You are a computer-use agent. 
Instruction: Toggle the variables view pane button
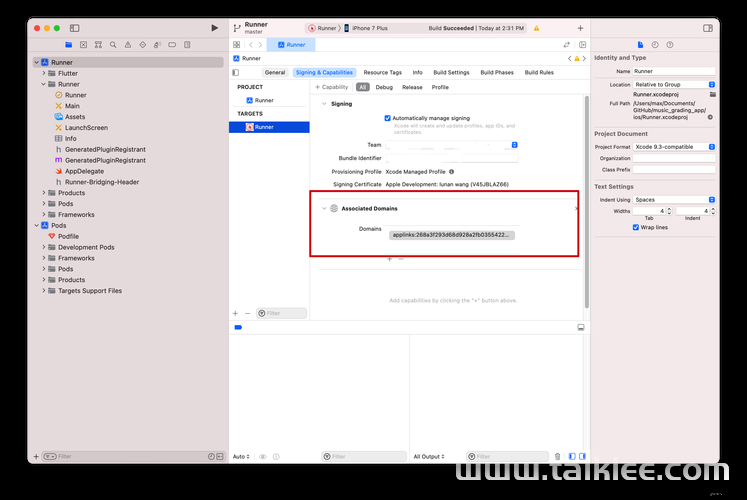tap(572, 456)
